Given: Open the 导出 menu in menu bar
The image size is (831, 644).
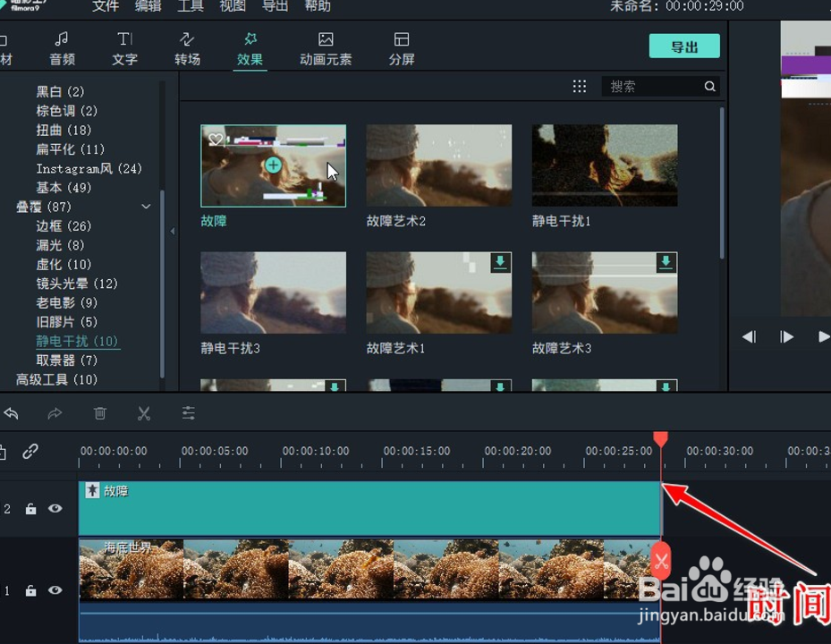Looking at the screenshot, I should coord(275,6).
